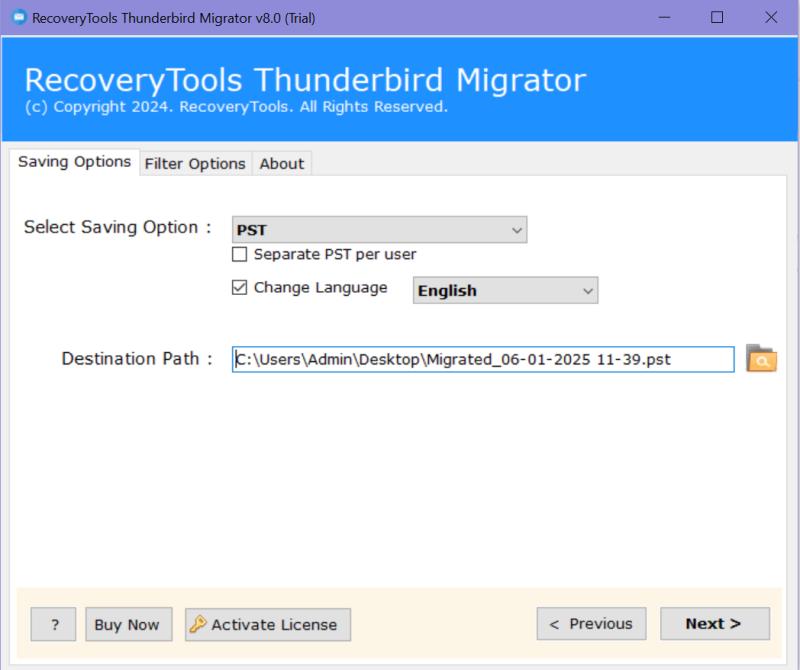Viewport: 800px width, 670px height.
Task: Enable Separate PST per user checkbox
Action: [239, 254]
